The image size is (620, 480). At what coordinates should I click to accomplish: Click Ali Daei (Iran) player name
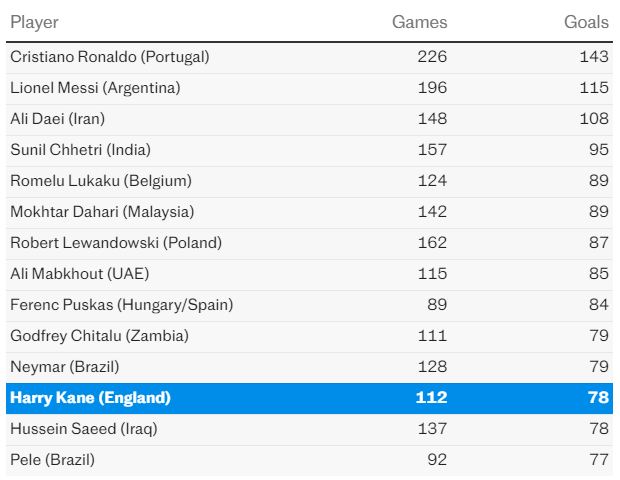click(x=57, y=119)
